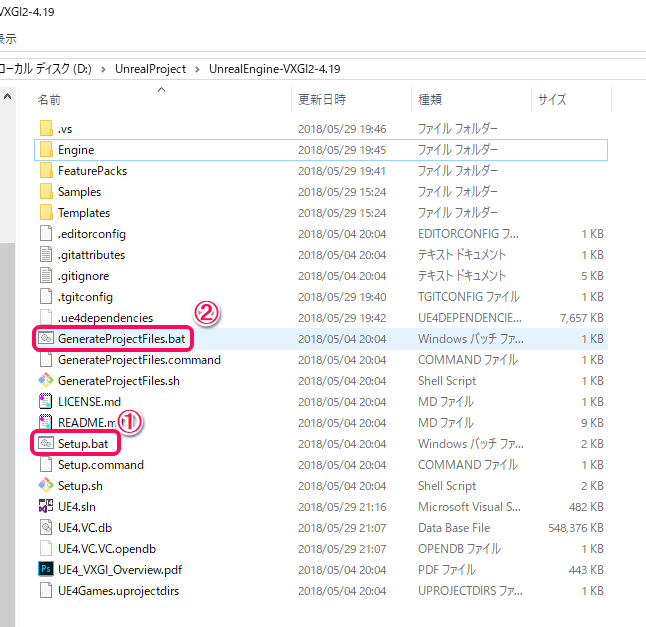Click the UE4.VC.VC.opendb file icon

46,549
